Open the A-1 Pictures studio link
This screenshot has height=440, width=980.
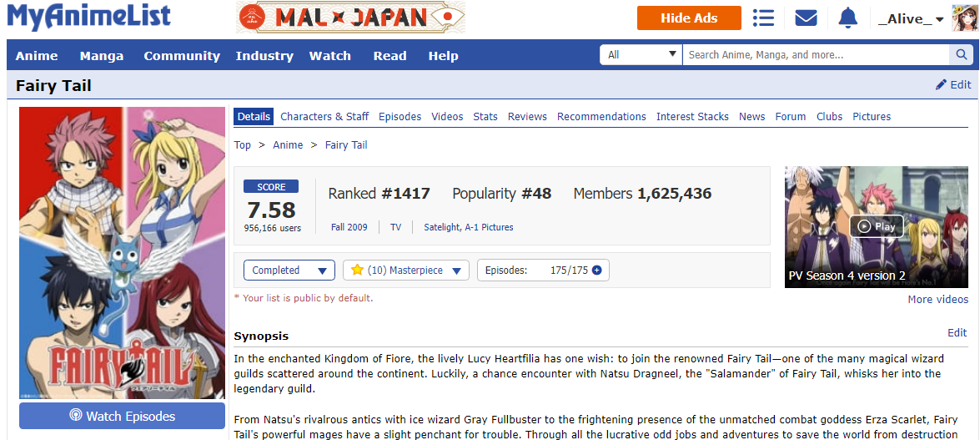coord(489,227)
